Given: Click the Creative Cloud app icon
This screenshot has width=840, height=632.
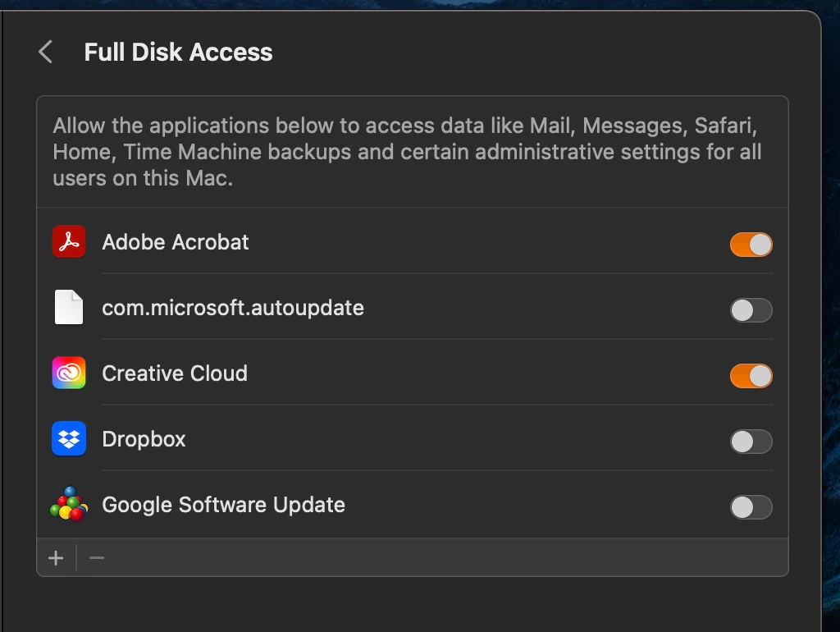Looking at the screenshot, I should [69, 373].
